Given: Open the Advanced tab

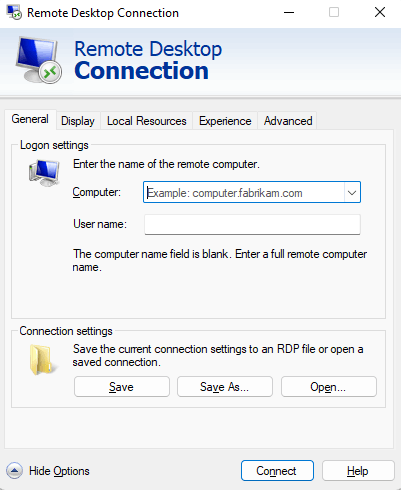Looking at the screenshot, I should (288, 121).
